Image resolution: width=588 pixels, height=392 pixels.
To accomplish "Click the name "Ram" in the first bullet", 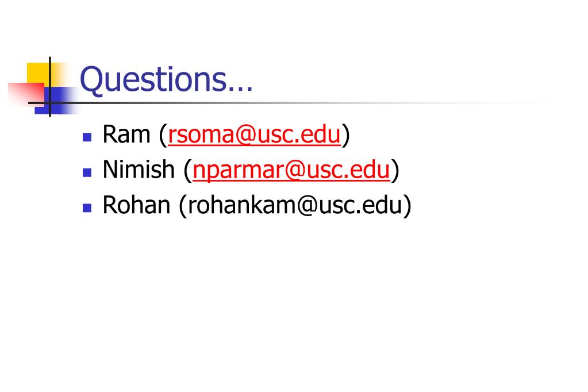I will pyautogui.click(x=126, y=134).
